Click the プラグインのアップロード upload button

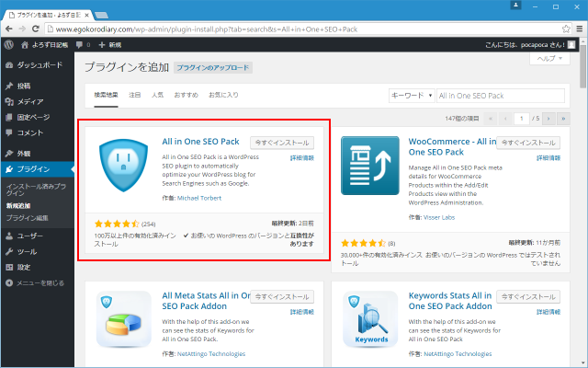coord(212,68)
